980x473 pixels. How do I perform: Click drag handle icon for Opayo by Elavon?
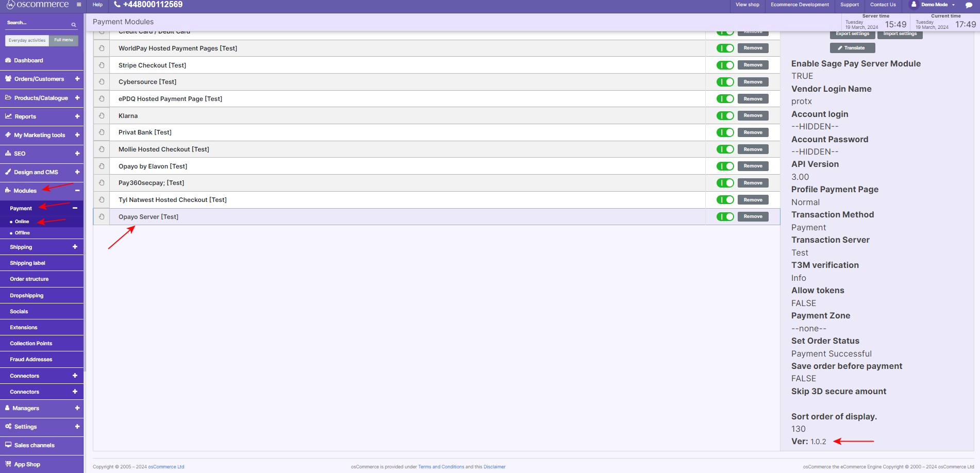[102, 166]
